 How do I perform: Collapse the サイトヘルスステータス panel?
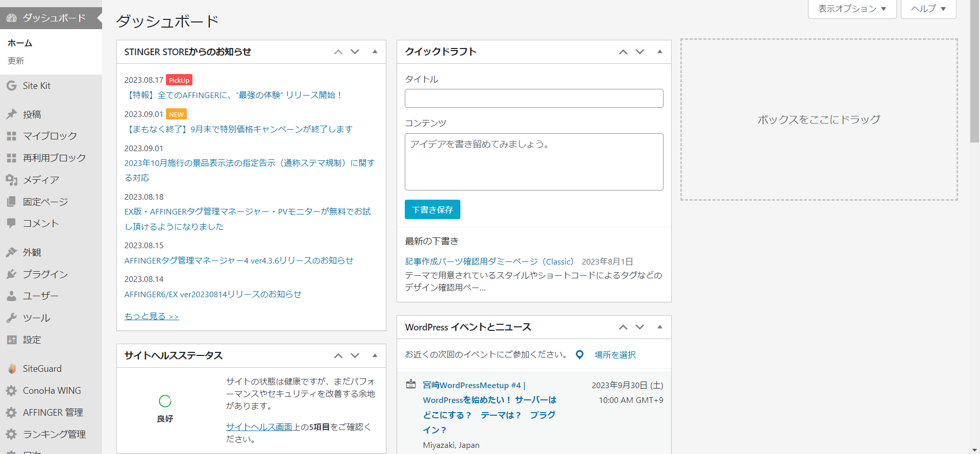(x=375, y=355)
